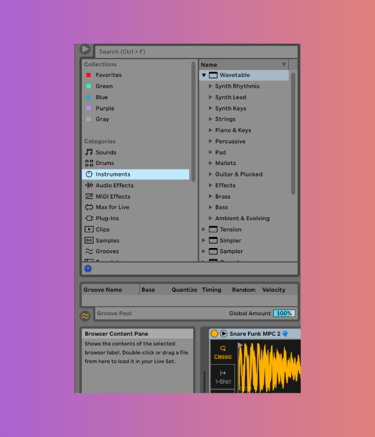The width and height of the screenshot is (375, 437).
Task: Collapse the Wavetable folder
Action: [x=204, y=75]
